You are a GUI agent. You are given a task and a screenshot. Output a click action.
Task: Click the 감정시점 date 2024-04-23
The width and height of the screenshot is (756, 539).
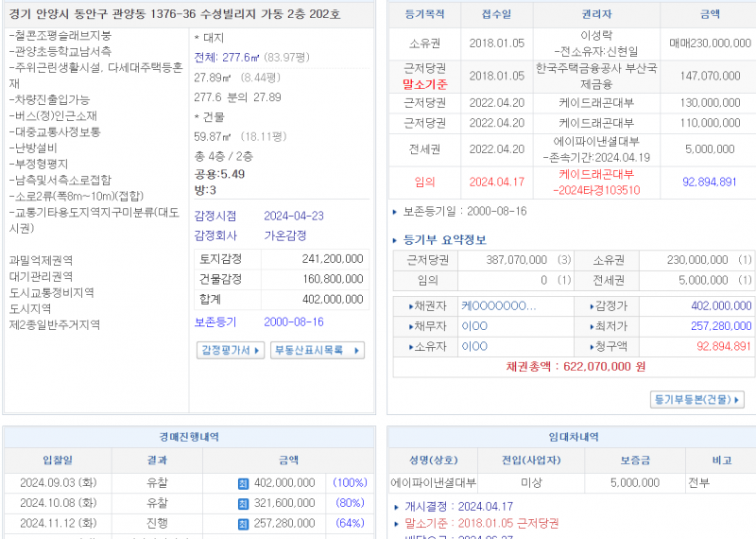(294, 216)
